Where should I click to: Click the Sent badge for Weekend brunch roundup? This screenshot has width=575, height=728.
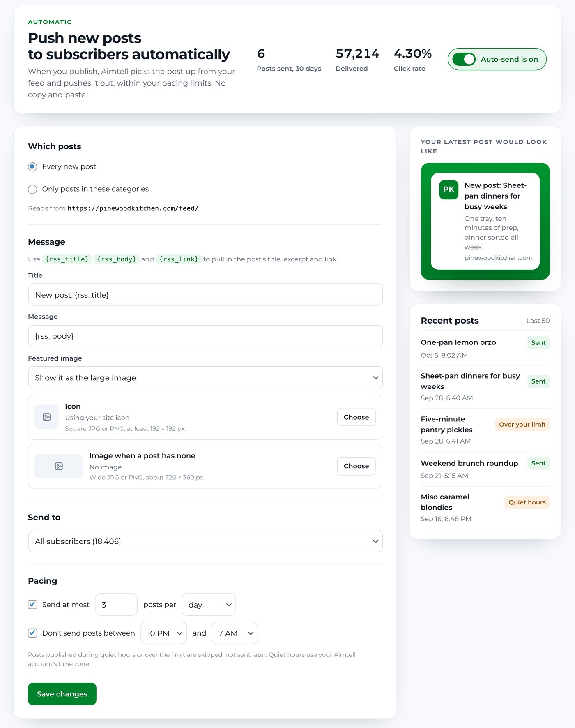(538, 463)
